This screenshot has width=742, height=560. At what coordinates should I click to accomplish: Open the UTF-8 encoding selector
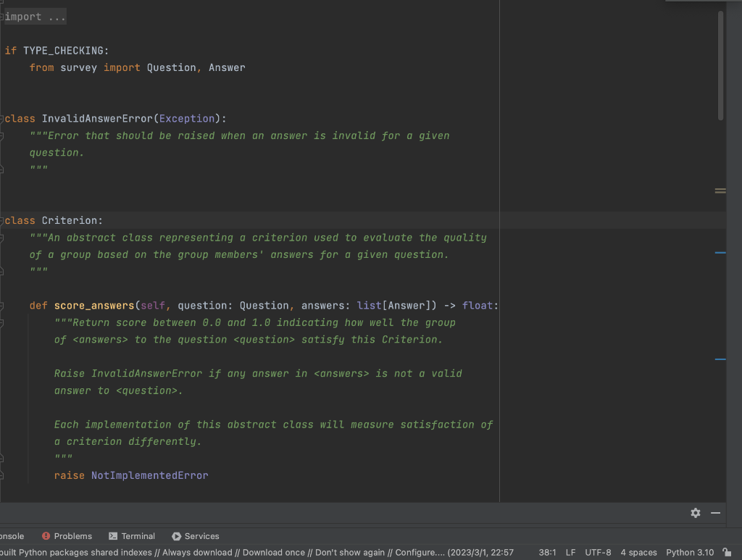(x=599, y=552)
